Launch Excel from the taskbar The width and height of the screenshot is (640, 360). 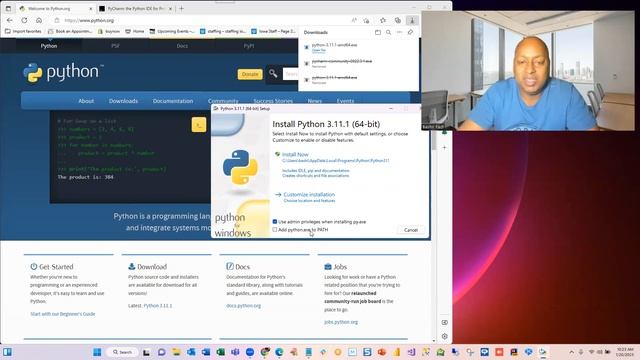coord(220,352)
